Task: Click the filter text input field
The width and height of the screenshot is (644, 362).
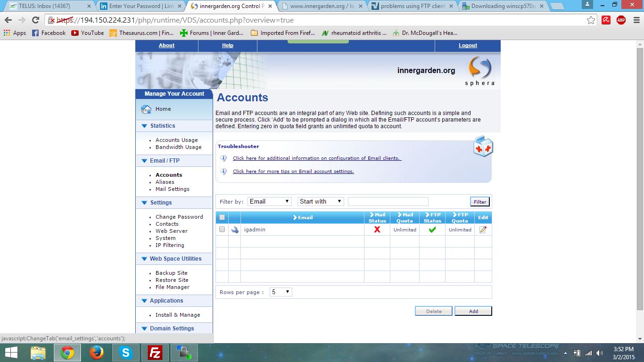Action: 388,201
